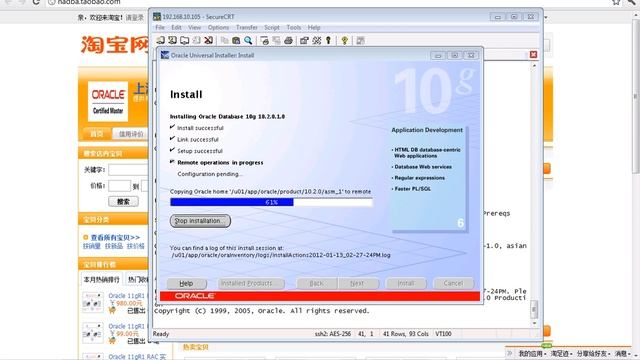Click the terminal scrollbar down arrow
The width and height of the screenshot is (640, 360).
click(534, 323)
